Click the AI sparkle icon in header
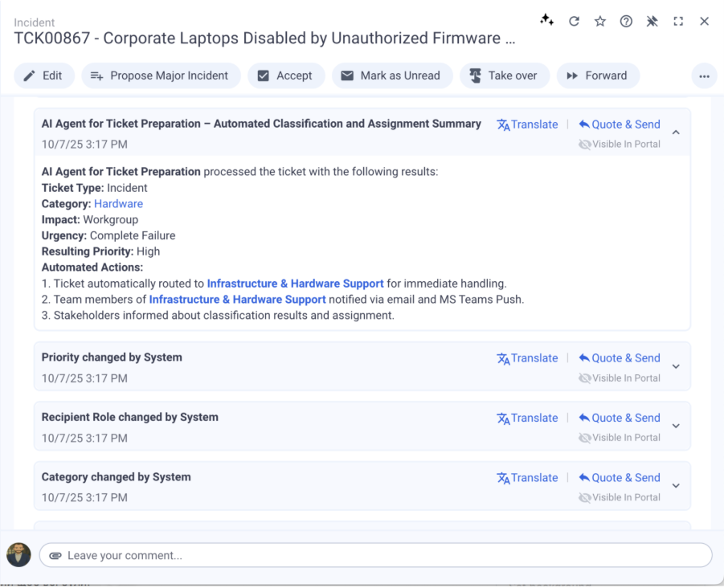The height and width of the screenshot is (588, 724). pos(547,20)
